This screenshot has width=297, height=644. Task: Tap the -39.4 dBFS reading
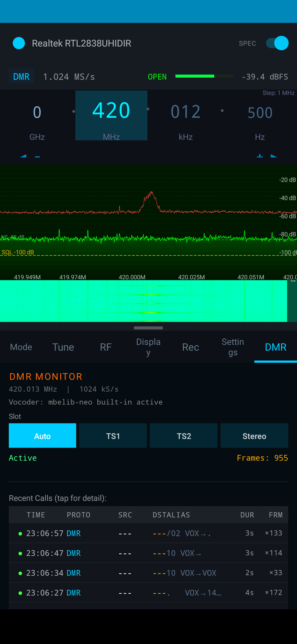click(x=265, y=77)
